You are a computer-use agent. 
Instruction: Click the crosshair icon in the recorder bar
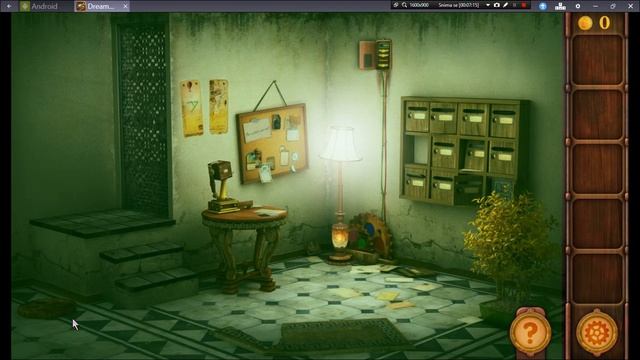[396, 5]
